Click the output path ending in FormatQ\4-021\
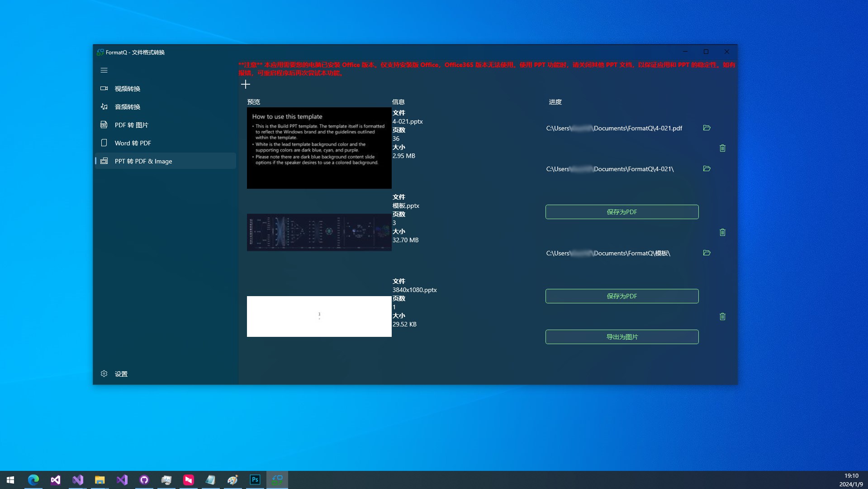Screen dimensions: 868x489 [610, 169]
